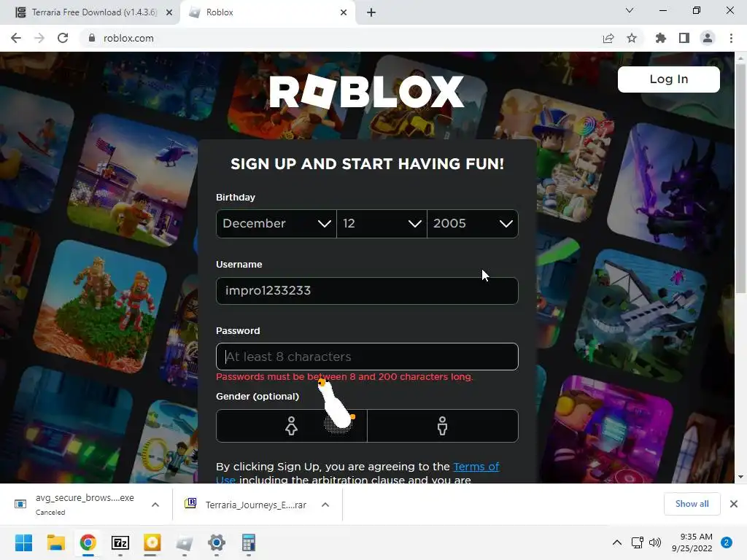Screen dimensions: 747x560
Task: Focus the Password input field
Action: point(367,357)
